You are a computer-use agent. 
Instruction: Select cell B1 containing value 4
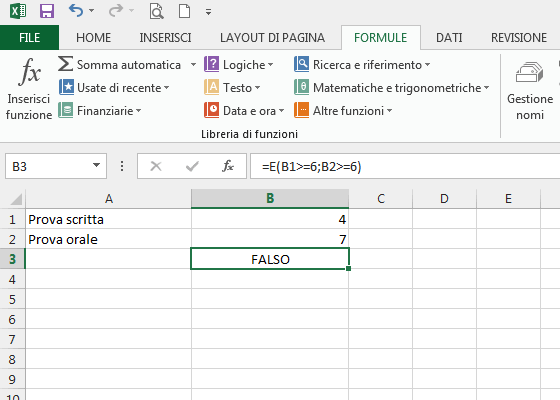pyautogui.click(x=270, y=219)
